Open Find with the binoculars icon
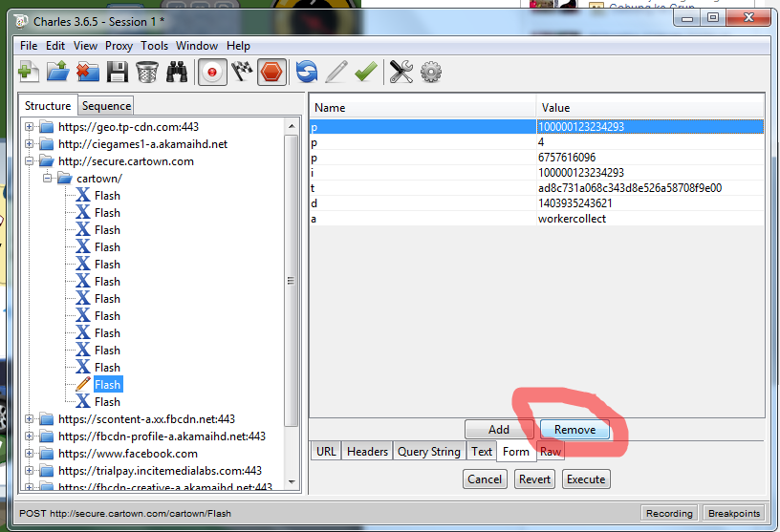The image size is (780, 532). click(177, 72)
